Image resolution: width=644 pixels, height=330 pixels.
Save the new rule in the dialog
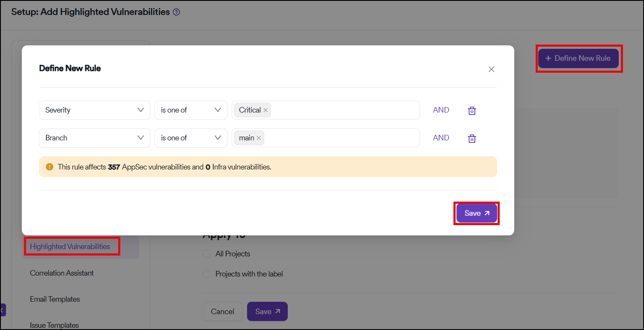477,213
